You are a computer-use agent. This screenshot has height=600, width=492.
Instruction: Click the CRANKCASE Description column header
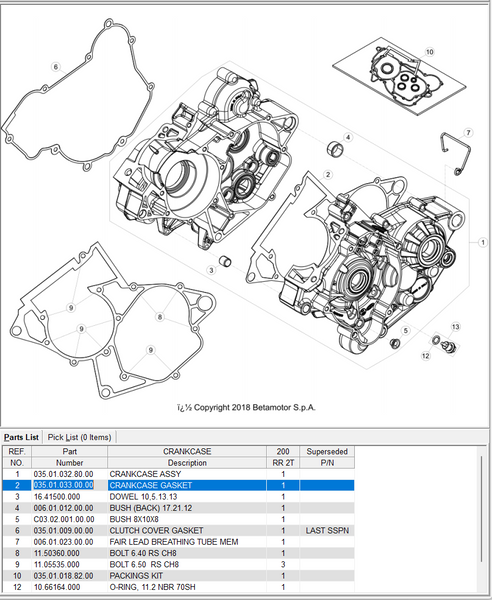point(187,457)
